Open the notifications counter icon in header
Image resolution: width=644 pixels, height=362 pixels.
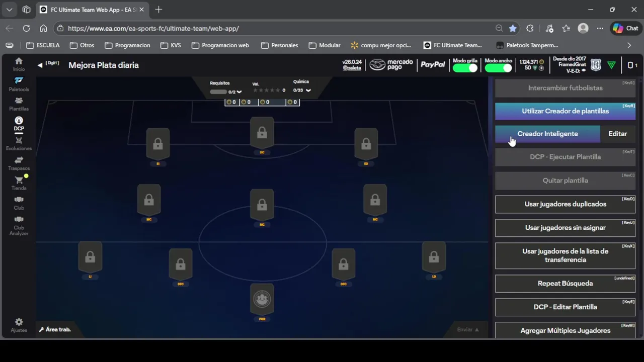pyautogui.click(x=632, y=65)
